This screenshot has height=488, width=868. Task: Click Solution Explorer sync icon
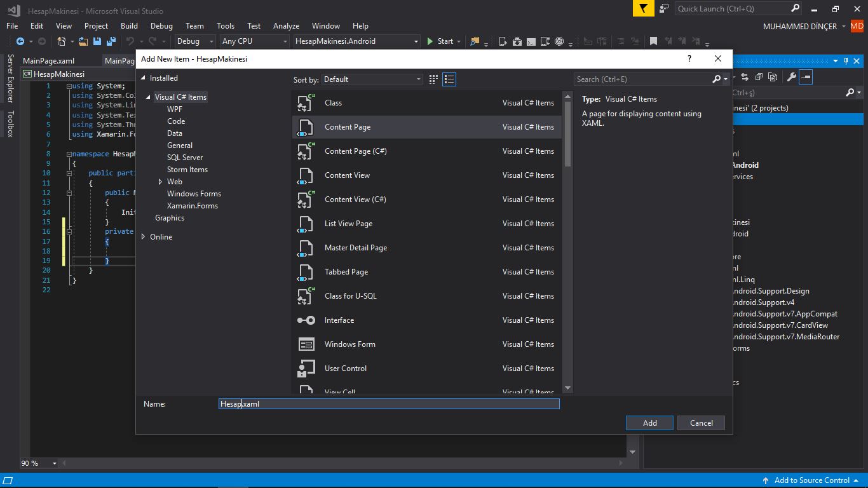pos(745,77)
